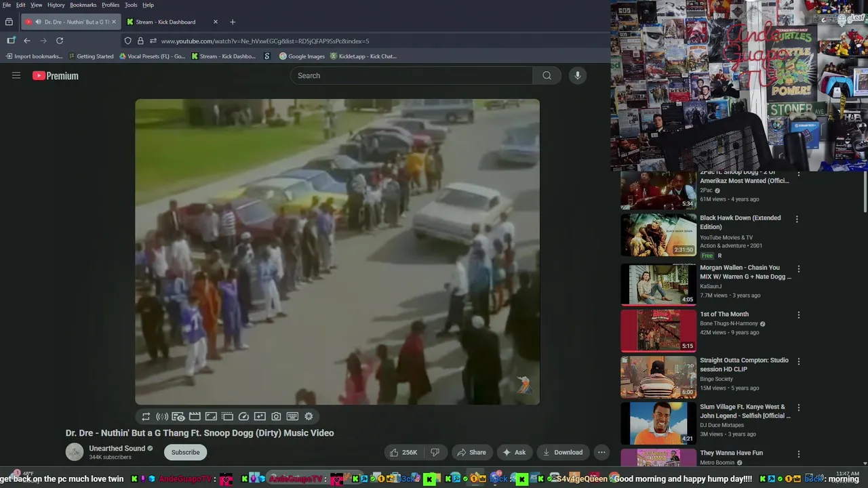Like the video showing 256K
The image size is (868, 488).
[403, 452]
